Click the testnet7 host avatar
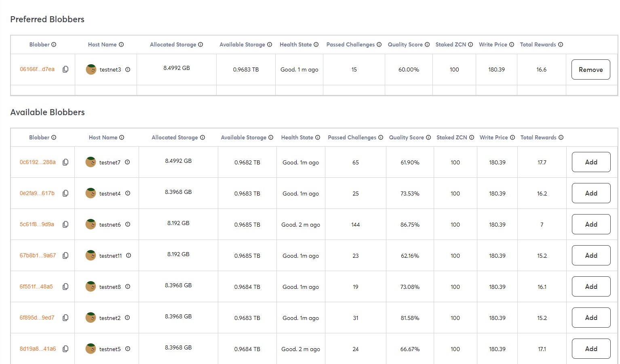 (x=91, y=162)
